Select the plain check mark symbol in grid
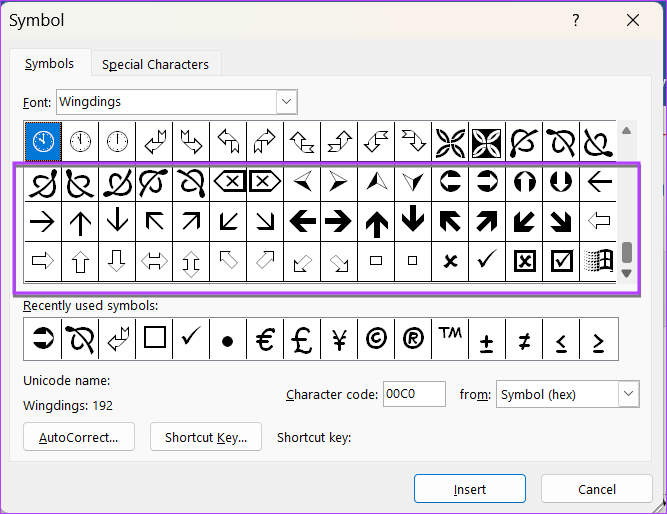 [x=487, y=261]
